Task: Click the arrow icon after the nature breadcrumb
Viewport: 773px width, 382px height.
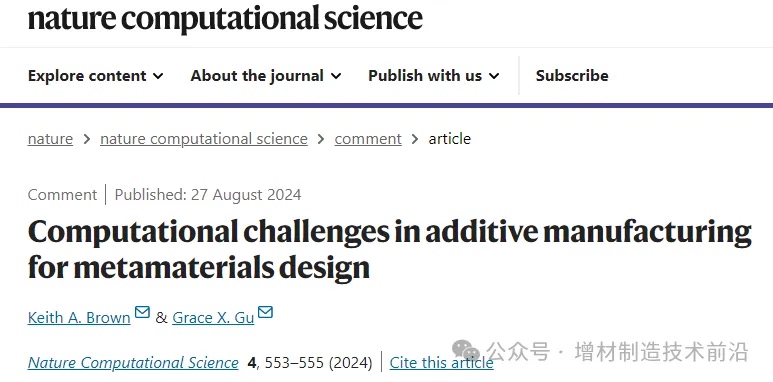Action: click(x=87, y=139)
